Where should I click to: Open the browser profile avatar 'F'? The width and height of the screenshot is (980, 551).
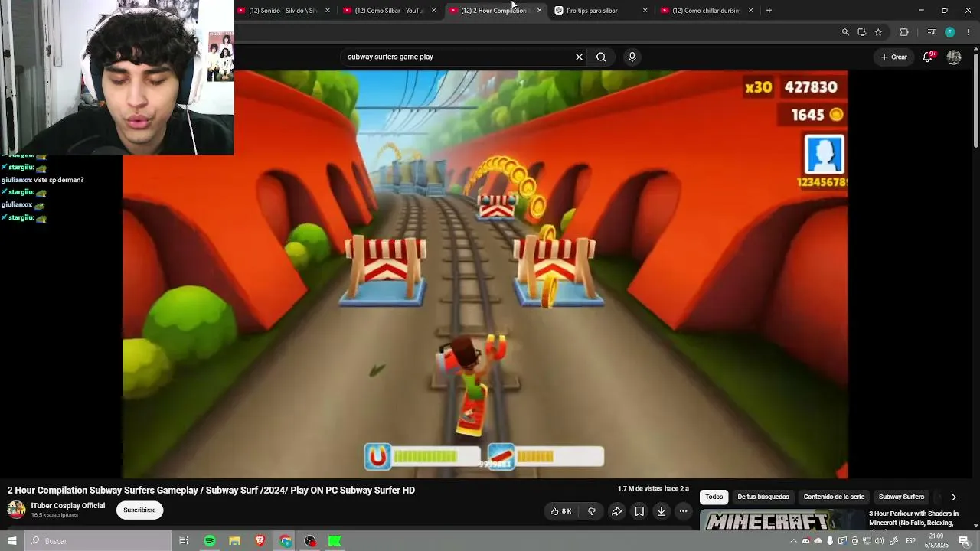[x=950, y=32]
